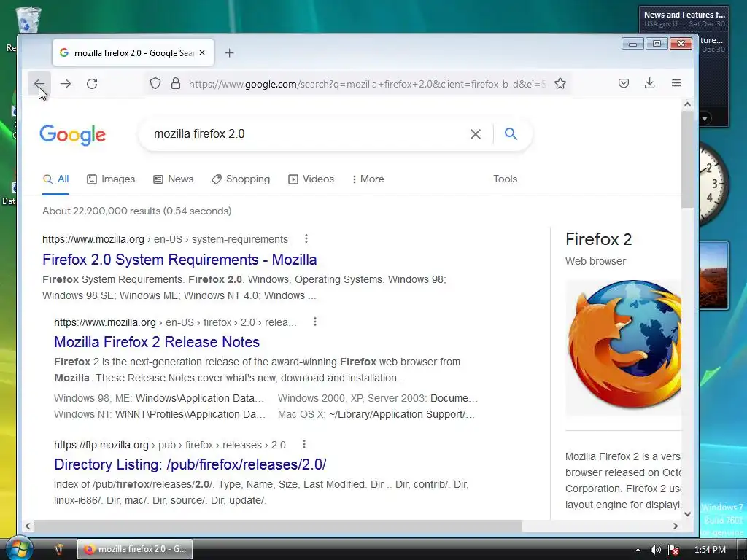Click the taskbar clock showing 1:54 PM
This screenshot has height=560, width=747.
710,550
